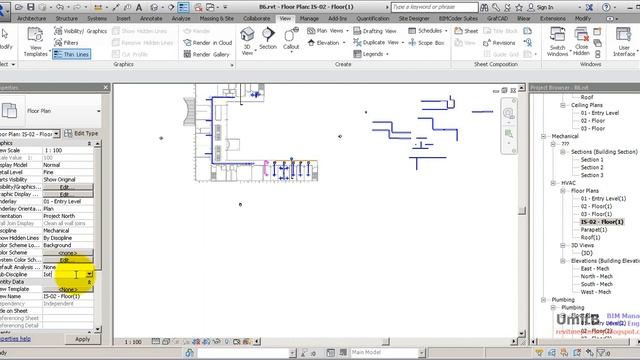The image size is (640, 360).
Task: Select the Section tool
Action: pos(268,39)
